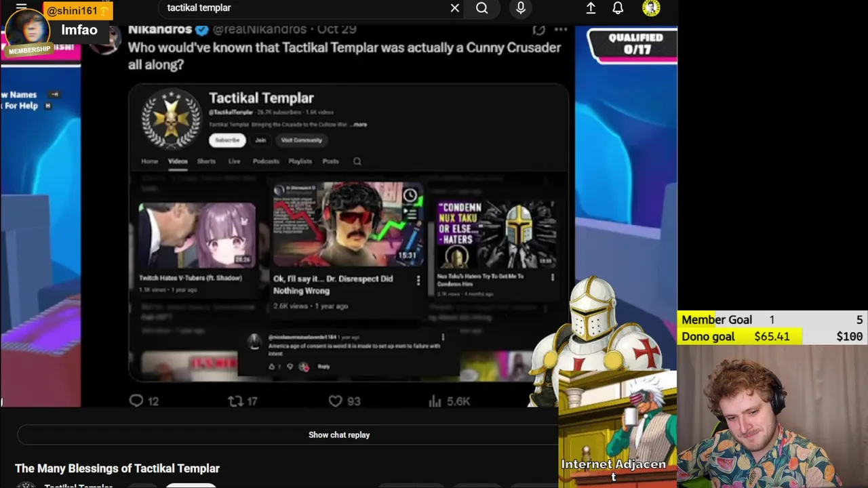Select the Playlists channel tab
Screen dimensions: 868x488
(x=300, y=161)
